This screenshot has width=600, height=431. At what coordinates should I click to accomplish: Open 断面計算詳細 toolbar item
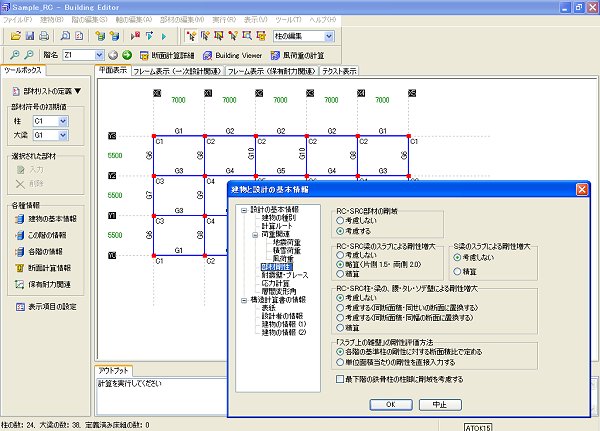[167, 56]
